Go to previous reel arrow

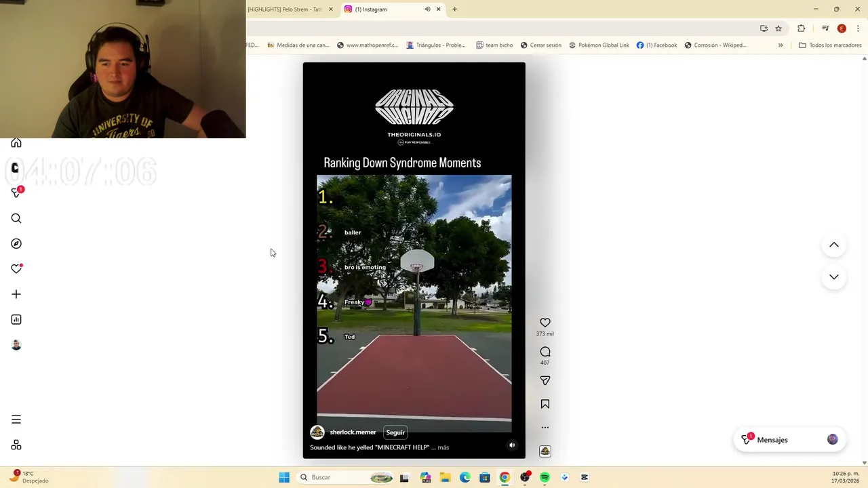coord(834,245)
